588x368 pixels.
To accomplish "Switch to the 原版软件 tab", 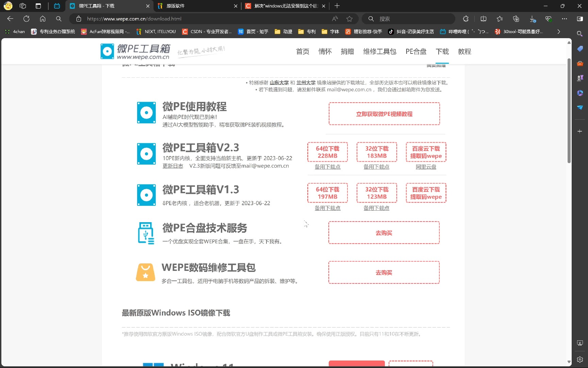I will [x=197, y=6].
